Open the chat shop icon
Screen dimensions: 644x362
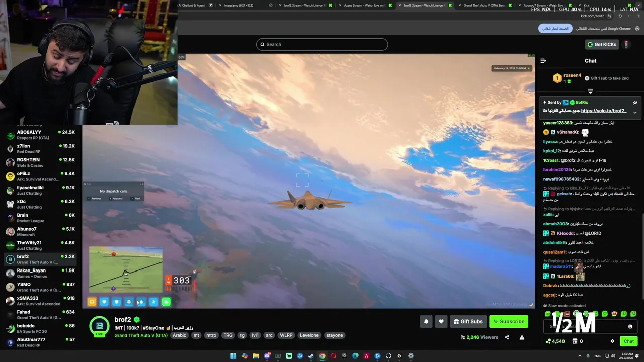575,341
